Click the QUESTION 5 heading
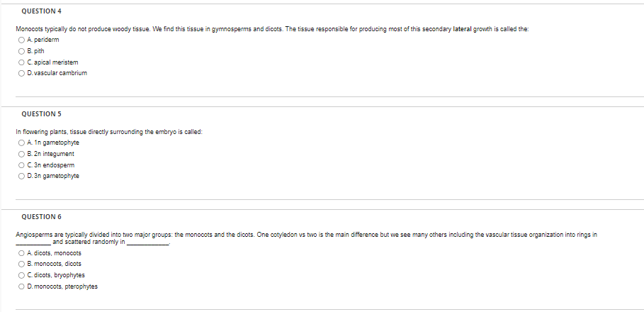644x312 pixels. pos(42,114)
